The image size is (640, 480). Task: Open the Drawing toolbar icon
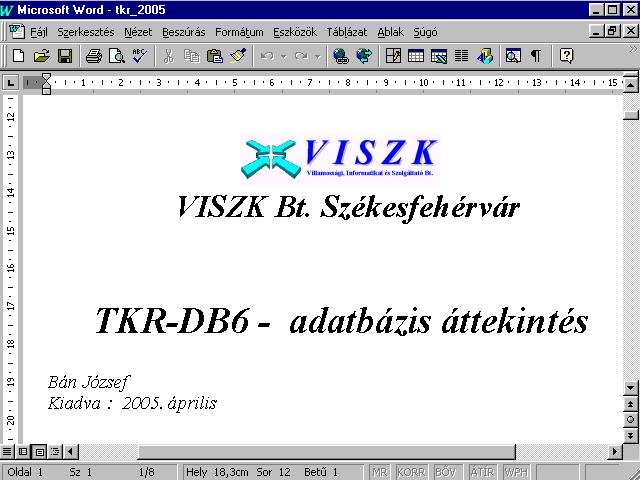coord(485,56)
